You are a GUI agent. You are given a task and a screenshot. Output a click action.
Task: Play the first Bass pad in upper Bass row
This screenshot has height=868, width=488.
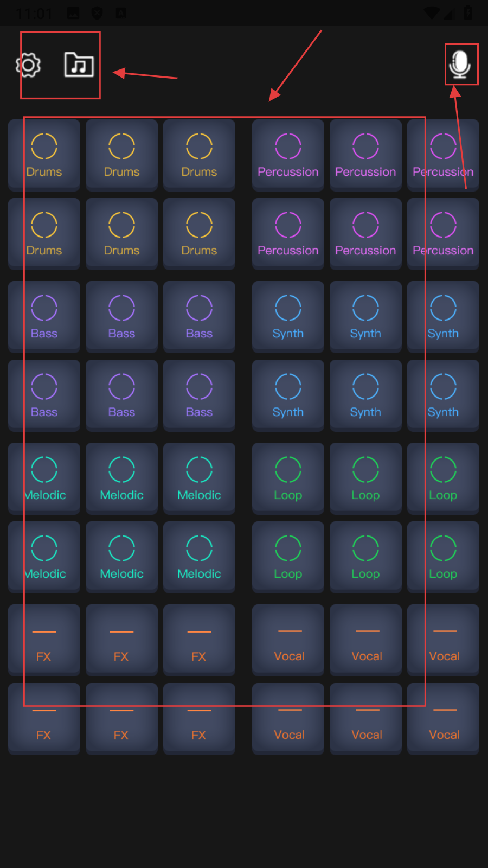[x=44, y=317]
